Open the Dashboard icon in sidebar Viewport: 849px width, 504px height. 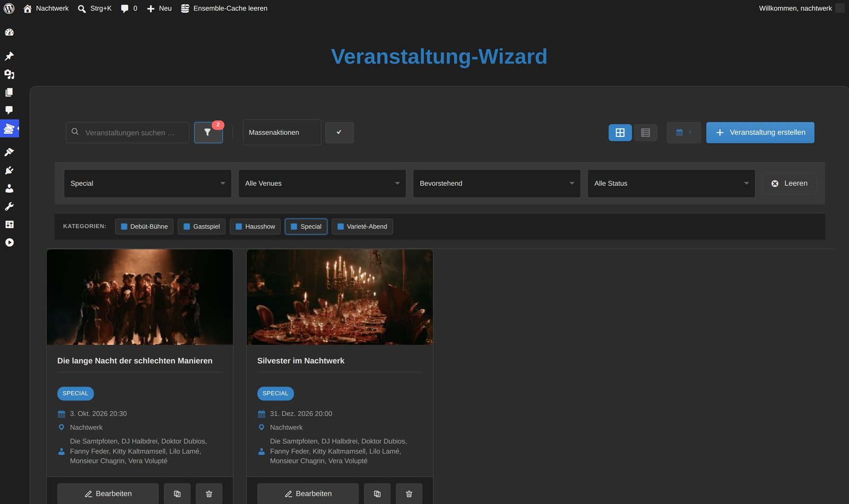pos(9,32)
